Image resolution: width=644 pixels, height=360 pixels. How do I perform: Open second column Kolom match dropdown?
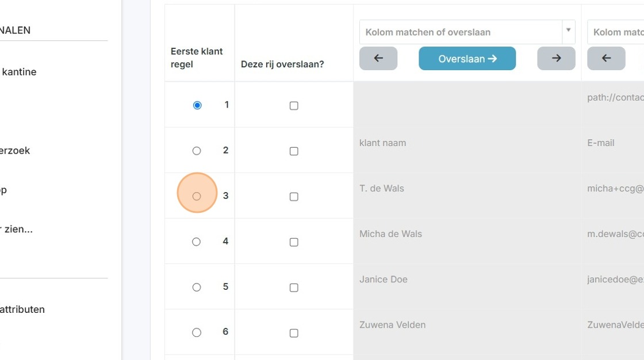[x=616, y=32]
